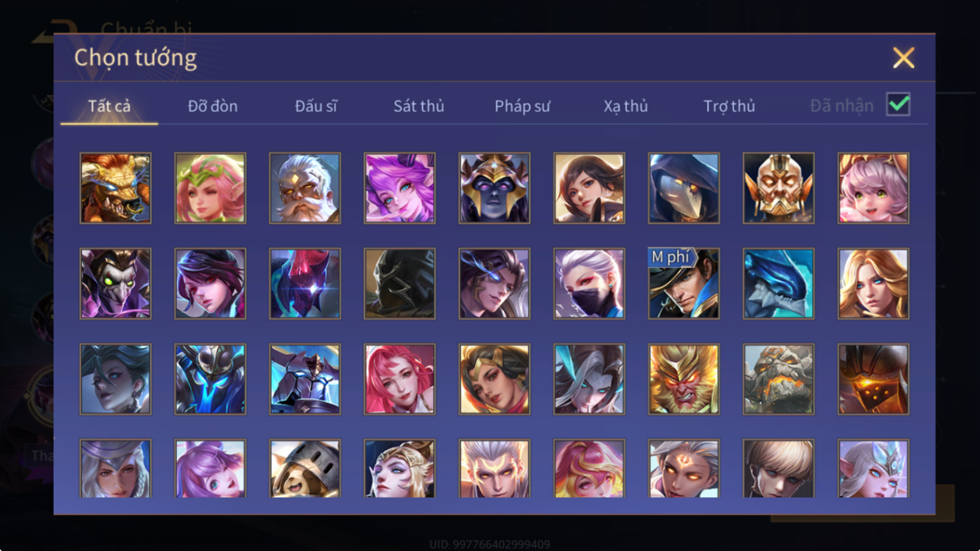
Task: Pick the stone golem hero portrait
Action: point(778,379)
